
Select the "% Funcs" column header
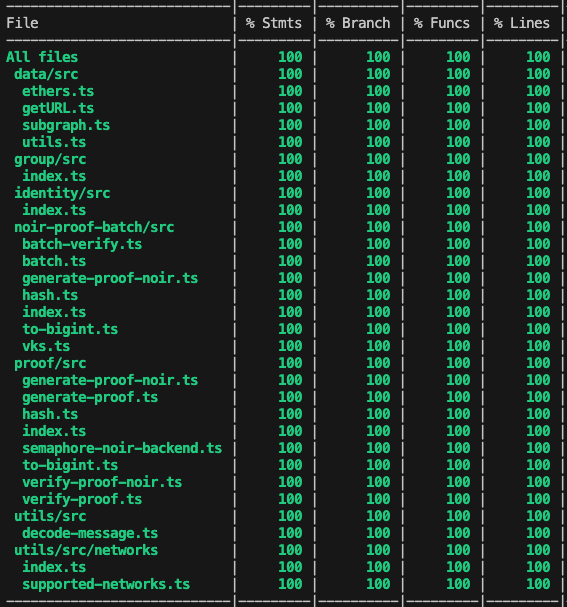(442, 23)
